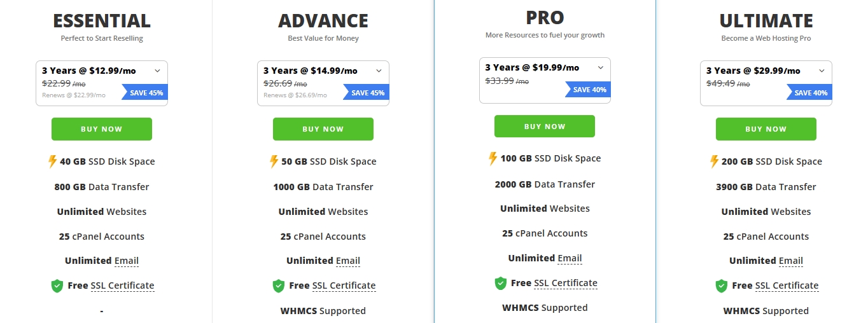Click the lightning bolt beside 200 GB SSD
This screenshot has width=868, height=323.
(x=714, y=161)
